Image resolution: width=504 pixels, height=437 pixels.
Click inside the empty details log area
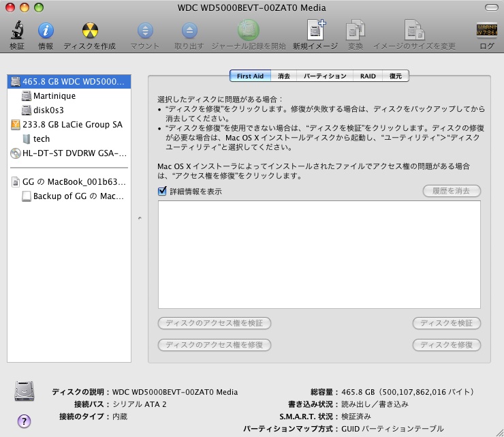(319, 254)
